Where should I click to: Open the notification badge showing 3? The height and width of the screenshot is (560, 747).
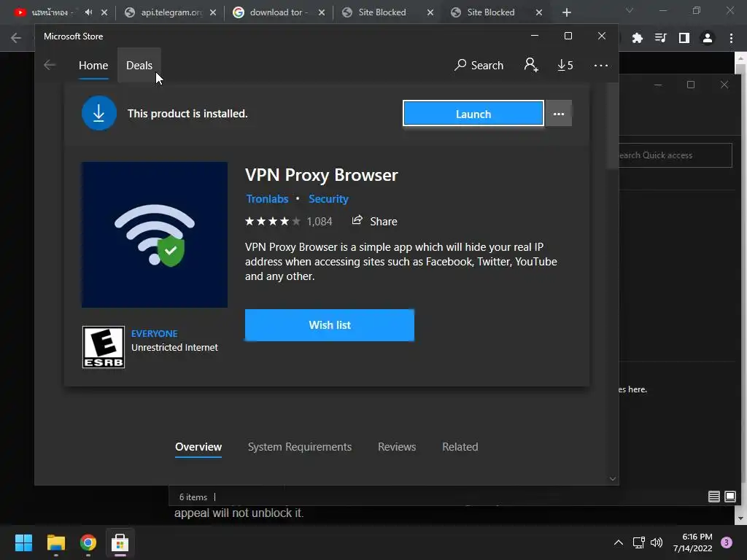tap(727, 542)
